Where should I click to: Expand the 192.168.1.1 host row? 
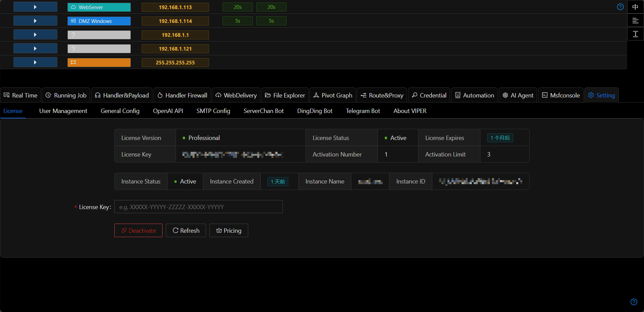pyautogui.click(x=35, y=35)
